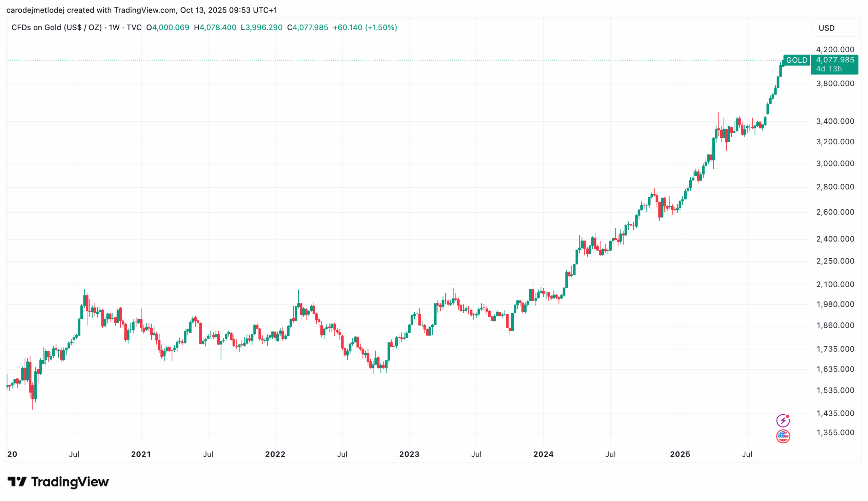The height and width of the screenshot is (501, 868).
Task: Open the USD currency selector
Action: pos(835,28)
